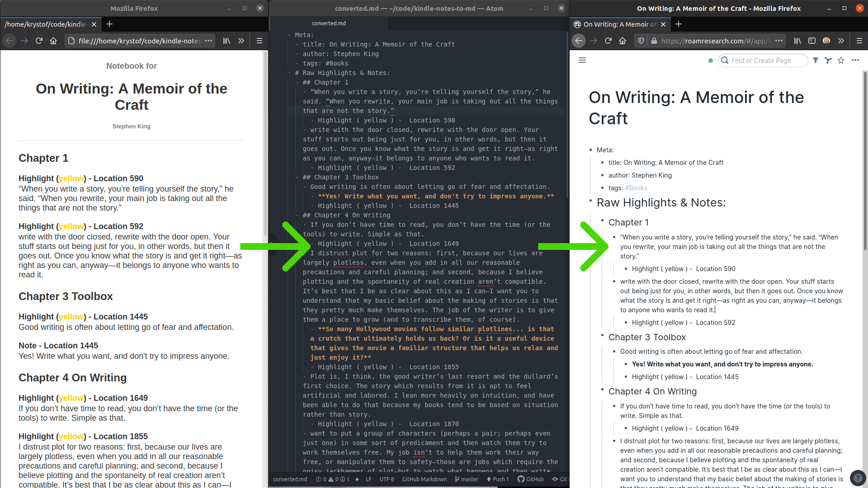Star this page as a Roam shortcut
This screenshot has width=868, height=488.
(841, 60)
